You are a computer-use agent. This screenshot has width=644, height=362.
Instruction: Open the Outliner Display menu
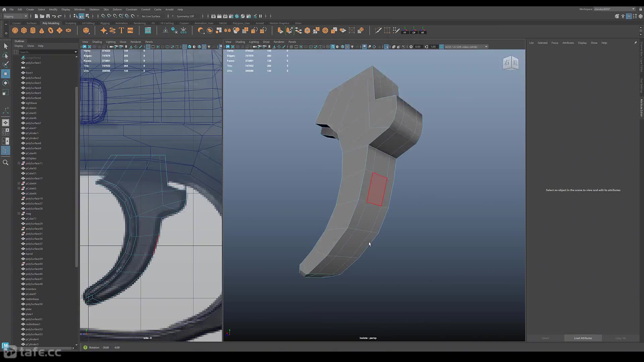point(19,46)
